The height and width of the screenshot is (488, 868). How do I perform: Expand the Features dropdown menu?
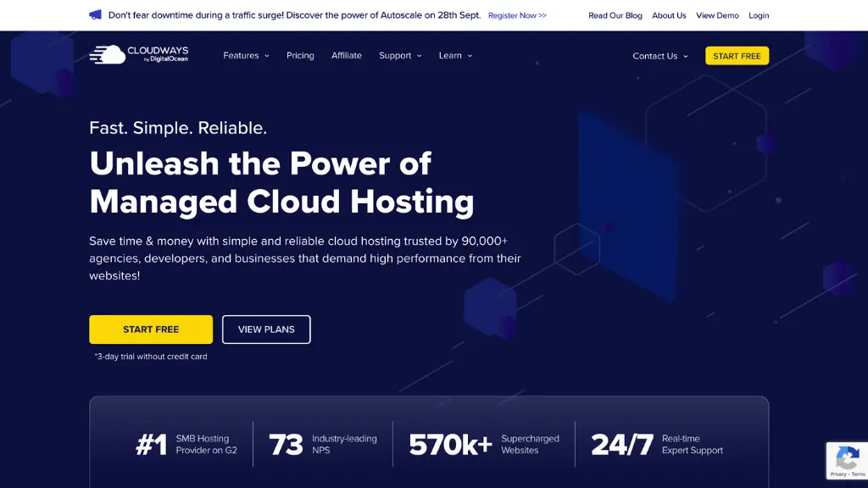click(246, 55)
